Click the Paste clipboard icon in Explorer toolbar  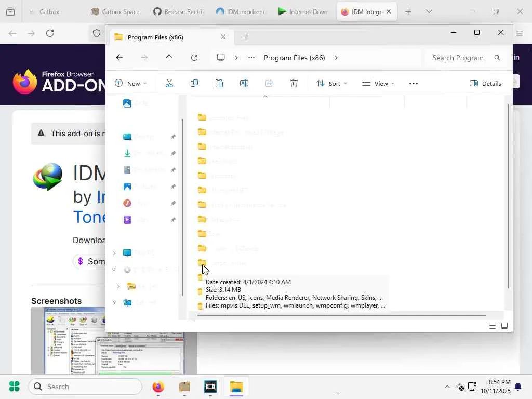click(x=219, y=84)
